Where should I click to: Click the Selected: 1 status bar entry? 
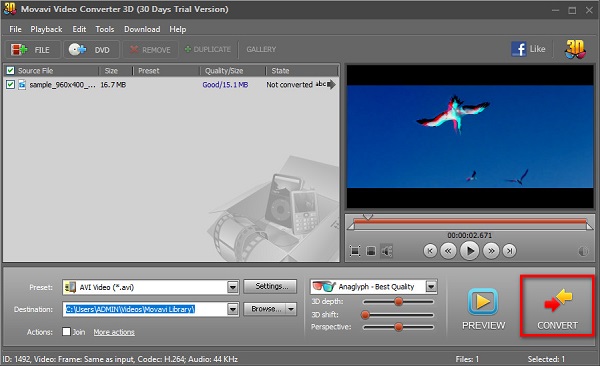[546, 359]
